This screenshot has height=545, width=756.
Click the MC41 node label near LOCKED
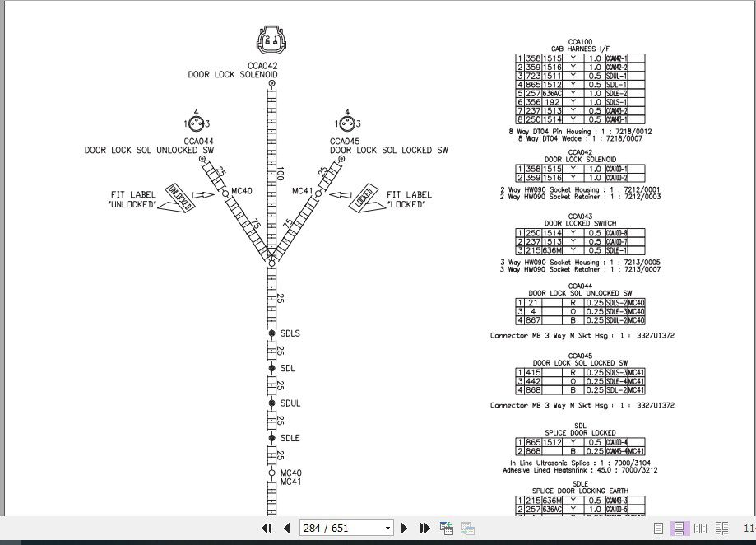click(302, 191)
